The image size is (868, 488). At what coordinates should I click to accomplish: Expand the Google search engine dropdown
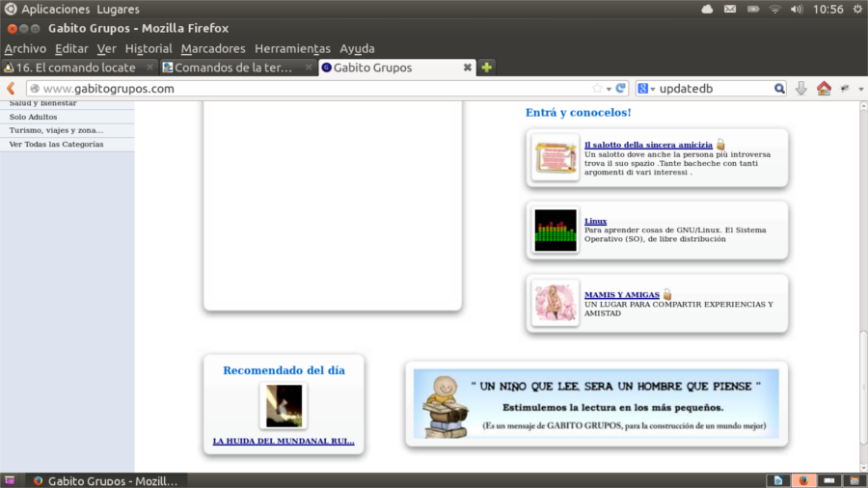646,88
